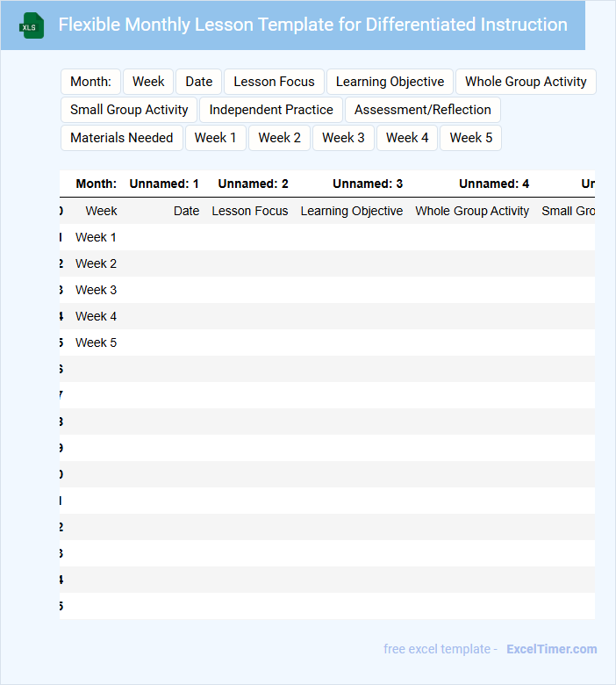Pick the 'Small Group Activity' tag
The height and width of the screenshot is (685, 616).
pos(129,110)
